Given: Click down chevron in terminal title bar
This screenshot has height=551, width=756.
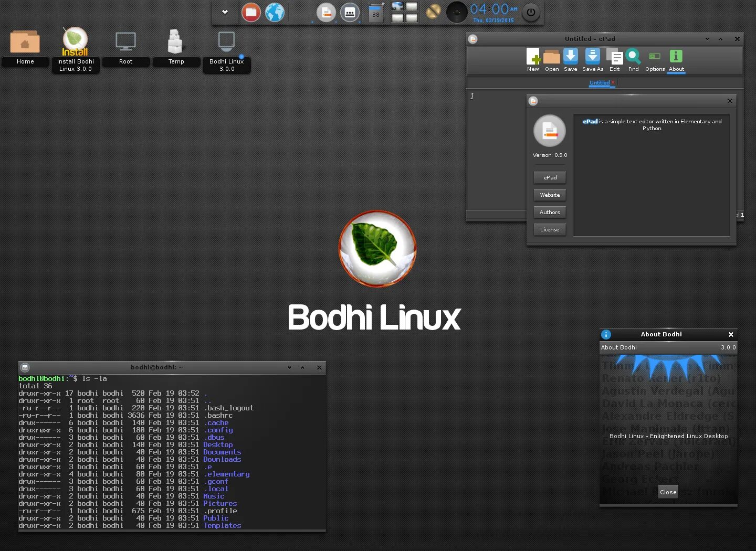Looking at the screenshot, I should pos(289,367).
